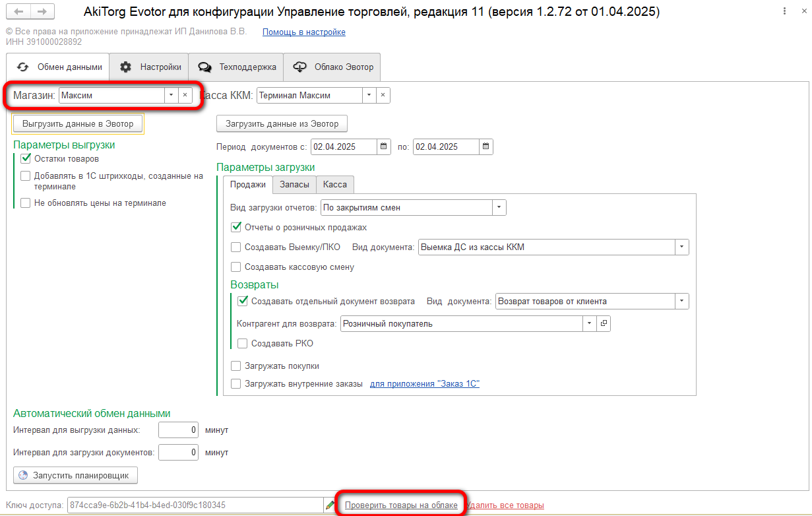Open the Техподдержка tab
812x516 pixels.
[236, 67]
